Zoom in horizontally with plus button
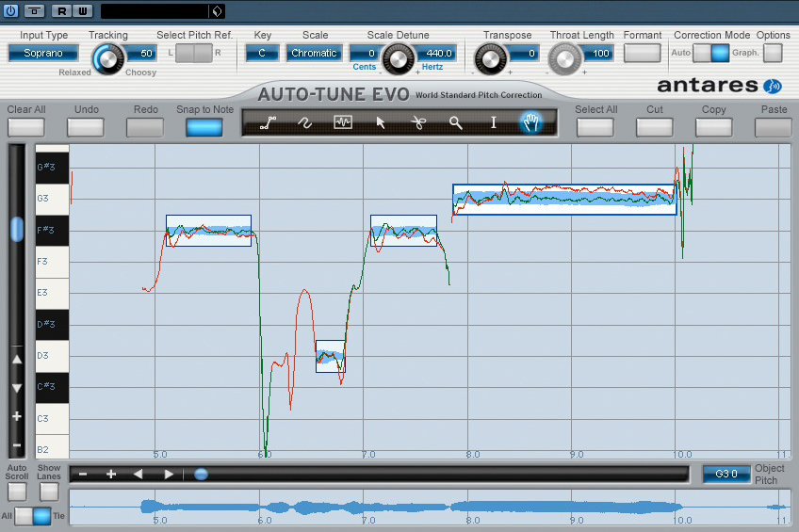Image resolution: width=799 pixels, height=532 pixels. coord(111,475)
